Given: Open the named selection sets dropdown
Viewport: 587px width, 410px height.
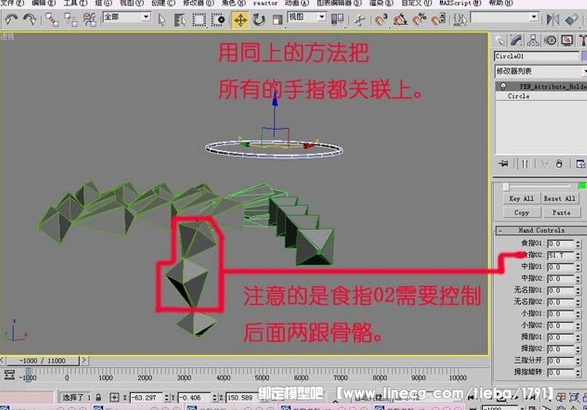Looking at the screenshot, I should pos(504,17).
